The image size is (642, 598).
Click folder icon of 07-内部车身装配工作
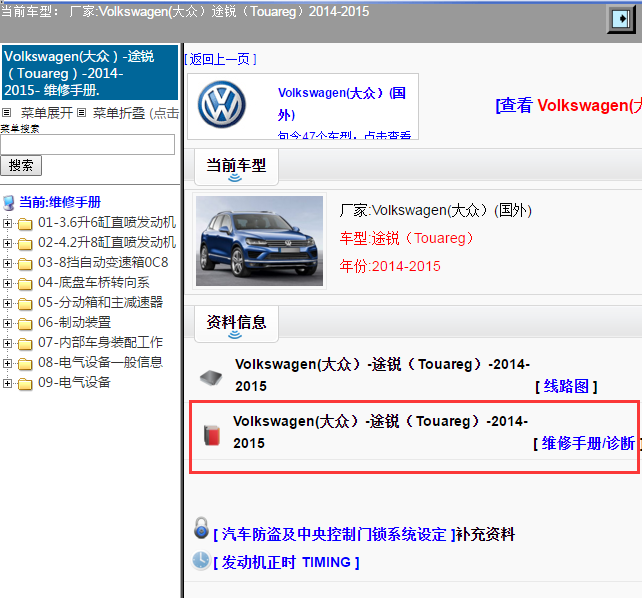(25, 344)
